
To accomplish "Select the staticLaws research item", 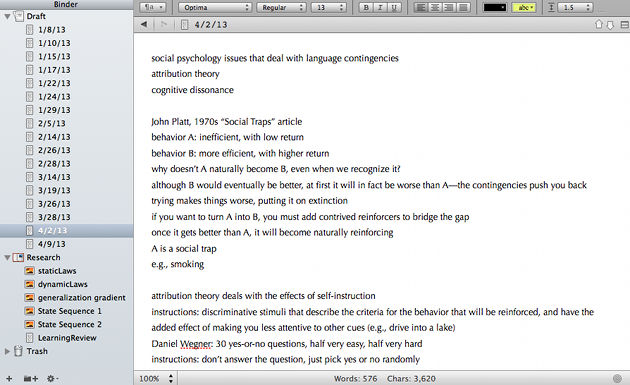I will coord(57,271).
